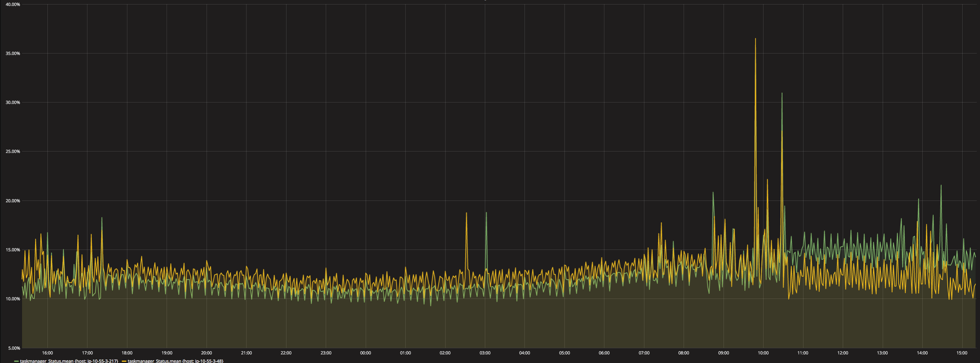Click the 5.00% y-axis label
Viewport: 980px width, 363px height.
click(x=14, y=348)
